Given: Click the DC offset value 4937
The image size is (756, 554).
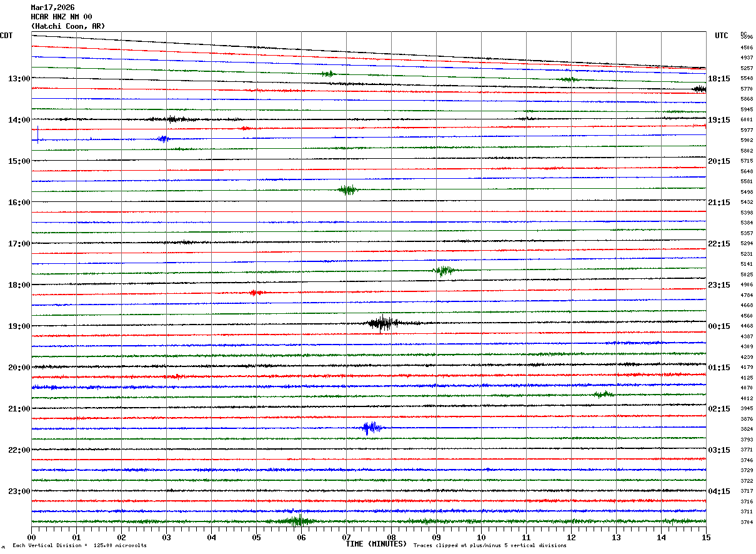Looking at the screenshot, I should click(747, 58).
